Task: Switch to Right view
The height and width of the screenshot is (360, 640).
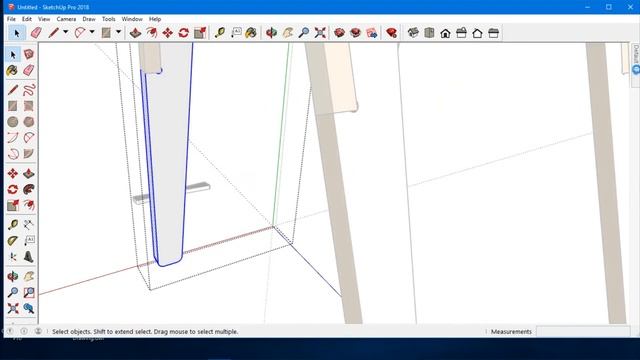Action: (461, 33)
